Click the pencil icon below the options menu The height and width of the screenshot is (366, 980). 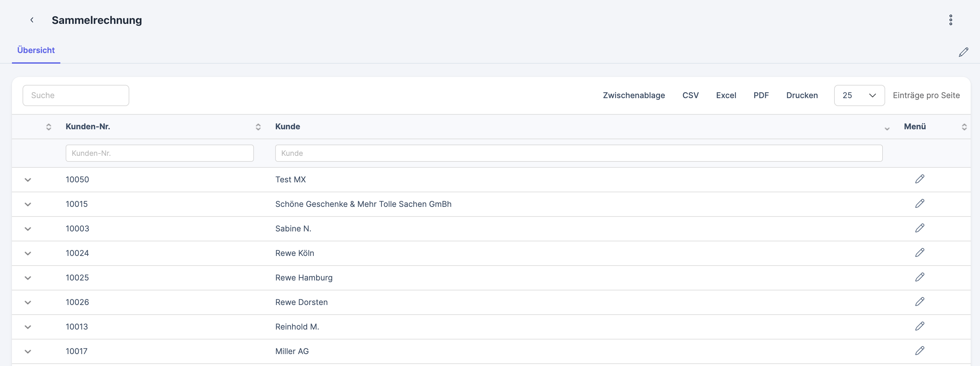tap(963, 52)
